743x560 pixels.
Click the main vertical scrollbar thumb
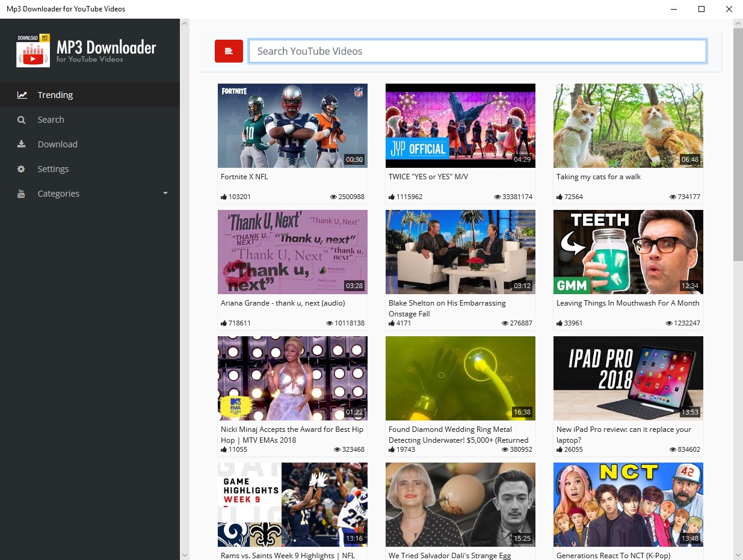(738, 144)
